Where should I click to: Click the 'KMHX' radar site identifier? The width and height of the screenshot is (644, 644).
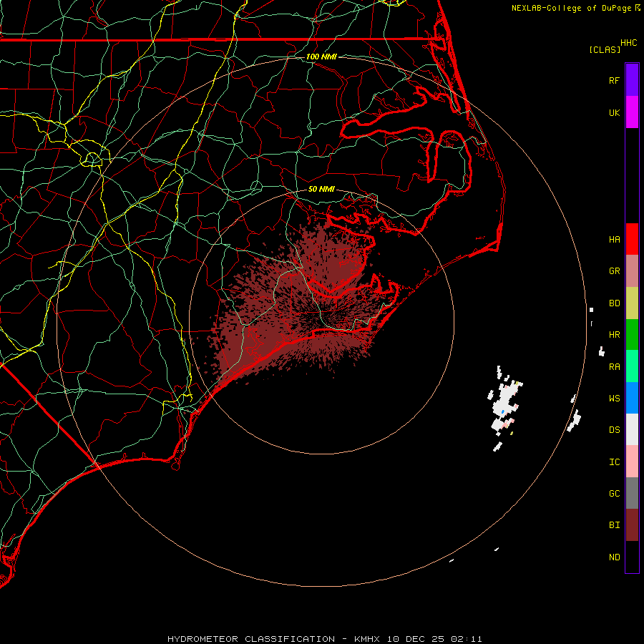click(367, 639)
